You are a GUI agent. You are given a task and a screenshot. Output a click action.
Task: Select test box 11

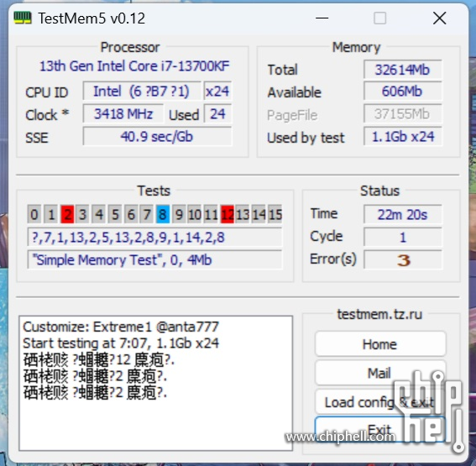211,214
